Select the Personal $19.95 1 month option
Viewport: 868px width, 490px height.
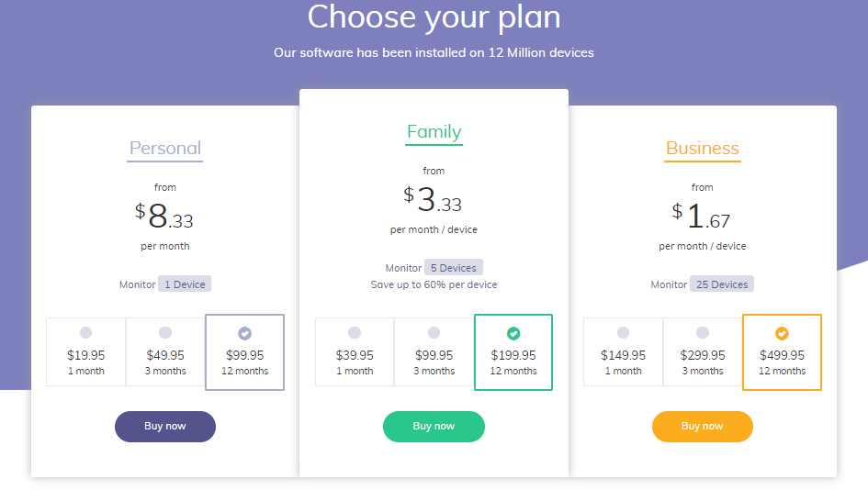[85, 351]
